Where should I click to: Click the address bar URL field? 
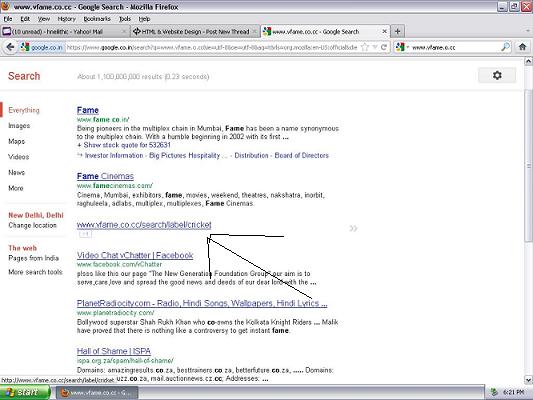pyautogui.click(x=212, y=47)
